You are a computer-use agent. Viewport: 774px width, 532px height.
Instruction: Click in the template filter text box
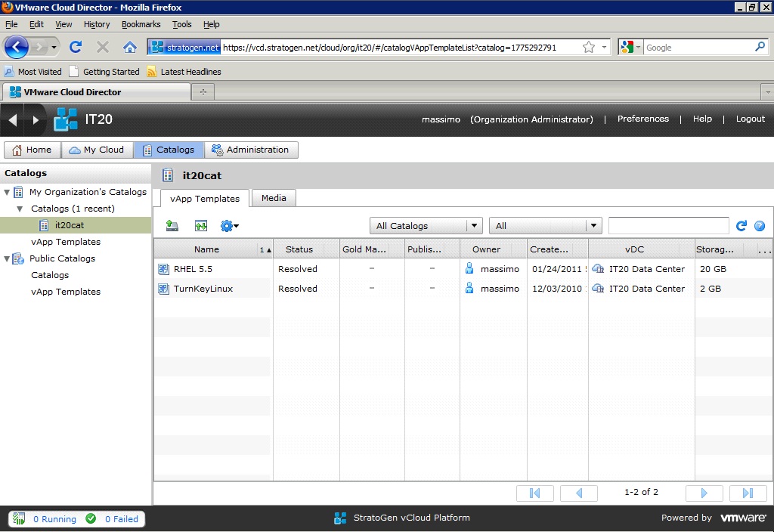click(x=669, y=225)
